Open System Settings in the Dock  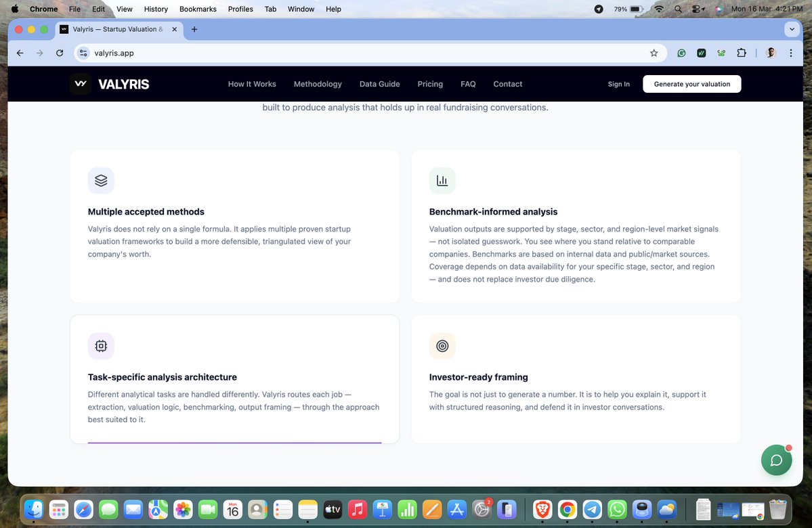pos(482,510)
